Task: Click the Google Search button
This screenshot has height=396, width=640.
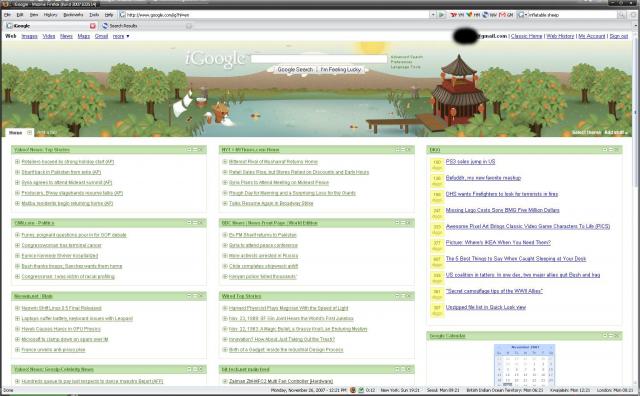Action: pos(295,70)
